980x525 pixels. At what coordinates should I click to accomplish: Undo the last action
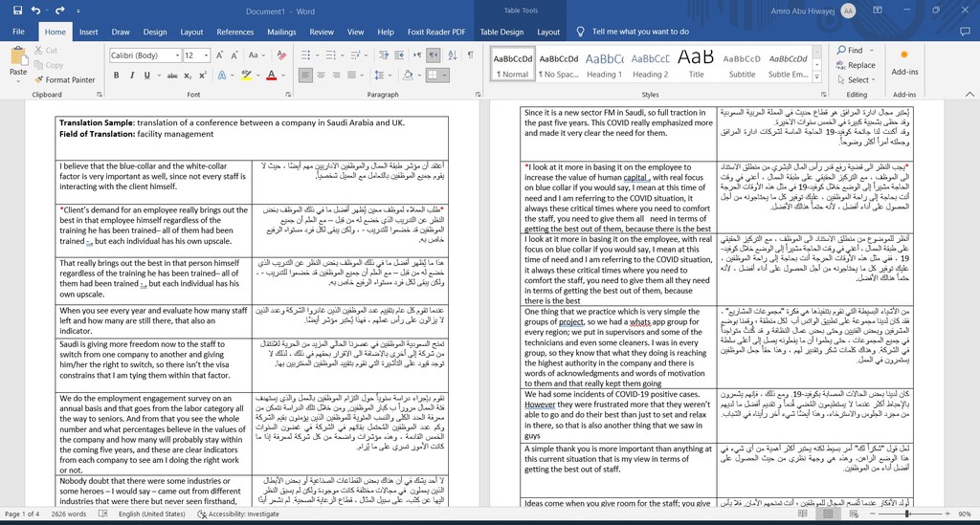[x=35, y=11]
